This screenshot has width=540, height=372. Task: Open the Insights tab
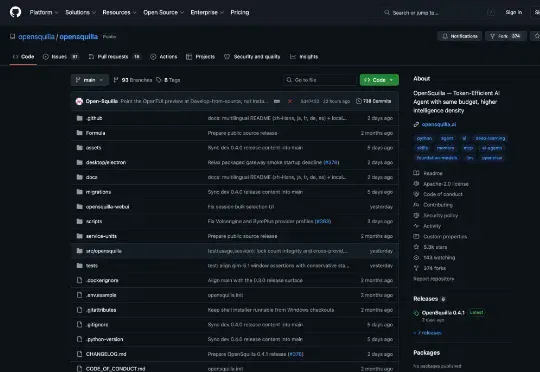[304, 56]
